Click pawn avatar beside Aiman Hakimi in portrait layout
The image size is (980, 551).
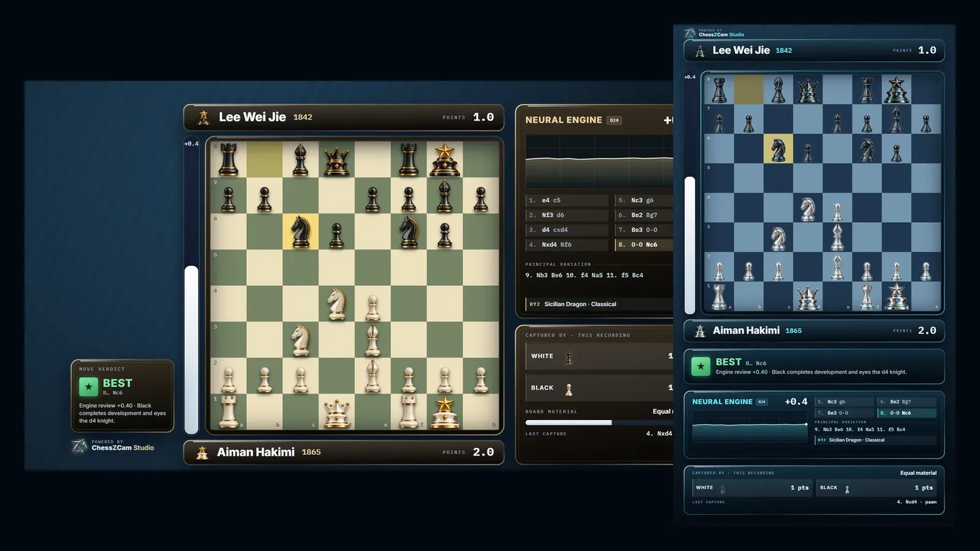pos(700,331)
